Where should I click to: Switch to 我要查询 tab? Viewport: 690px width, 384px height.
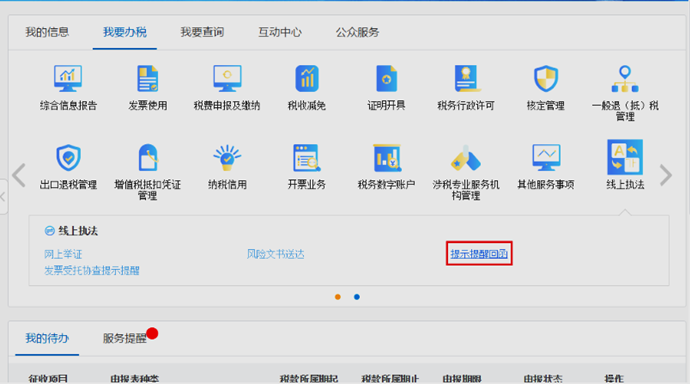click(x=202, y=32)
